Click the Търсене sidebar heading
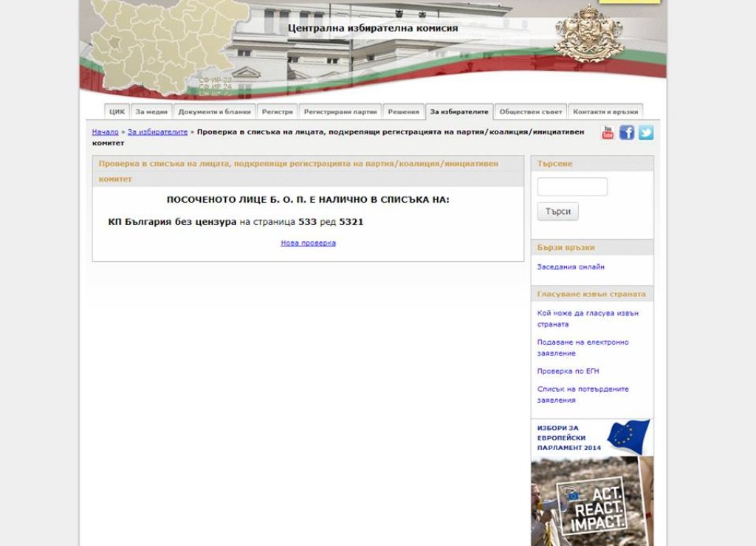 554,163
